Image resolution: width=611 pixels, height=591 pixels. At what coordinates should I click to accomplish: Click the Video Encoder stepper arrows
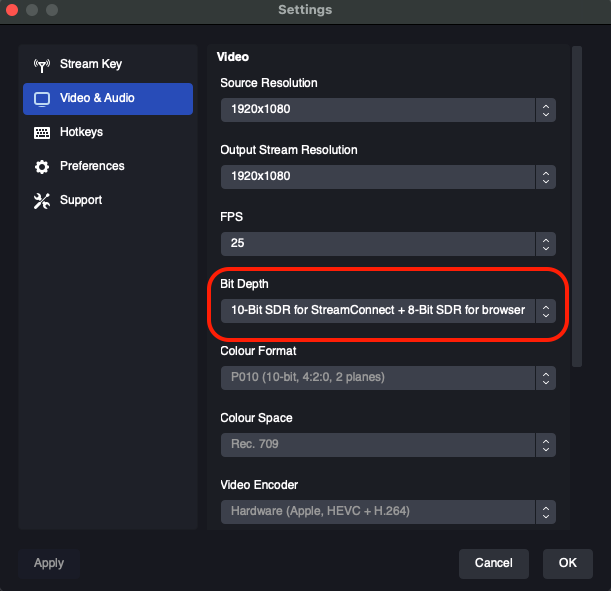(546, 512)
